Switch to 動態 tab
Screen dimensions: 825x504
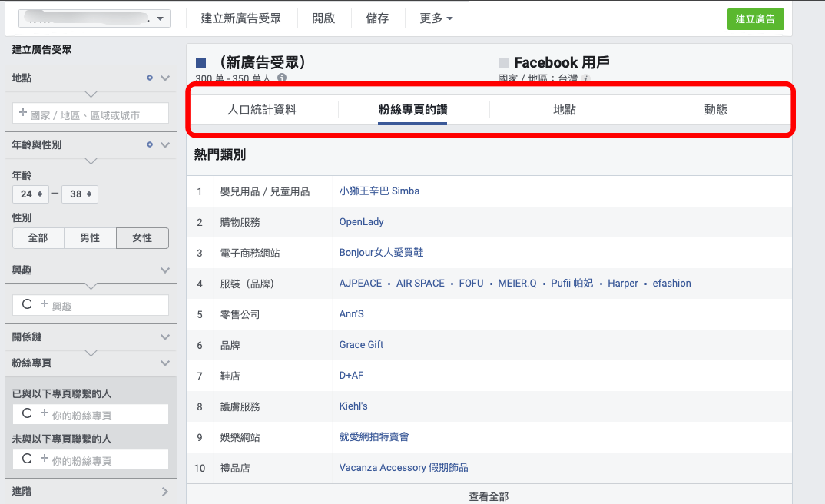[716, 109]
